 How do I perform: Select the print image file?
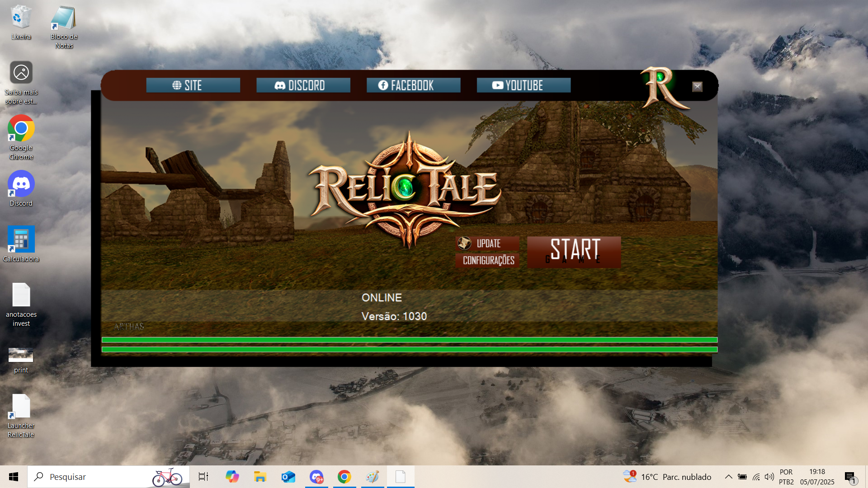(21, 361)
